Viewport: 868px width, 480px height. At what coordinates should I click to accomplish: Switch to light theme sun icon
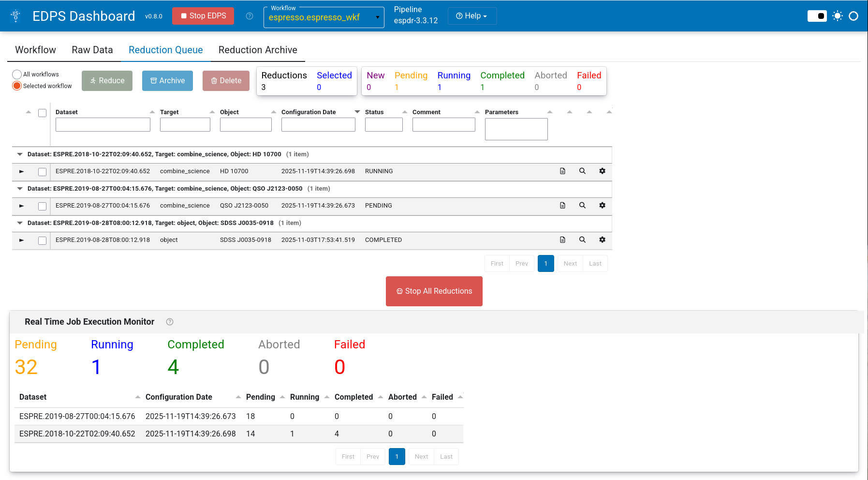coord(838,16)
